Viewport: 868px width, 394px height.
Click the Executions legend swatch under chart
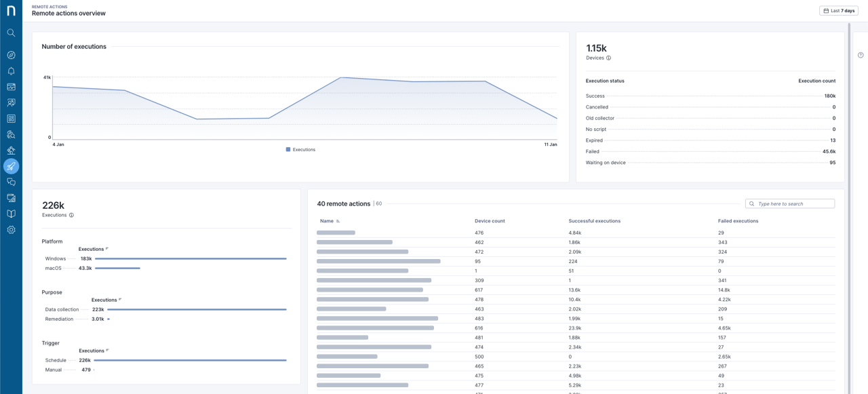[288, 150]
